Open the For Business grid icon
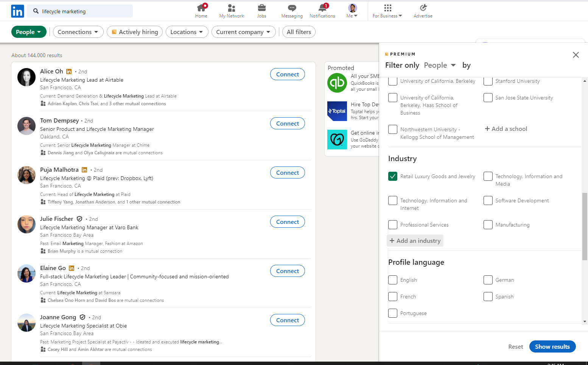This screenshot has height=365, width=588. tap(387, 8)
